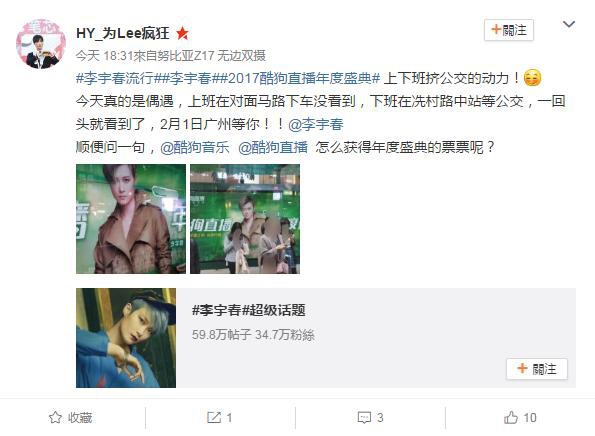Open HY_为Lee疯狂 profile avatar
595x436 pixels.
pos(41,44)
